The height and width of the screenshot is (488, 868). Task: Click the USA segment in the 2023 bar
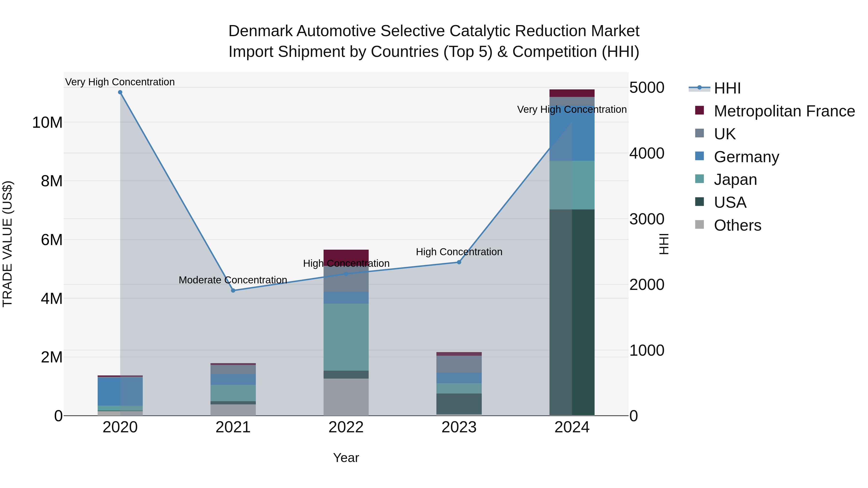[459, 404]
